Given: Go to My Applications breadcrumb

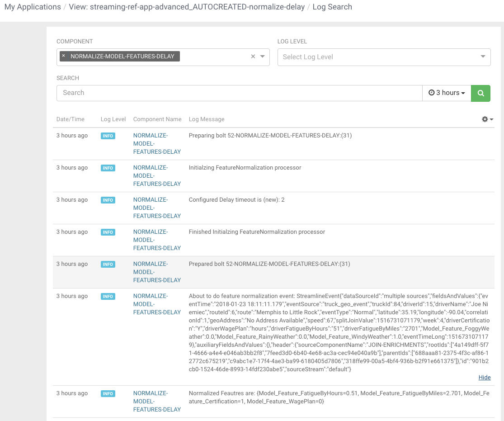Looking at the screenshot, I should pyautogui.click(x=33, y=7).
